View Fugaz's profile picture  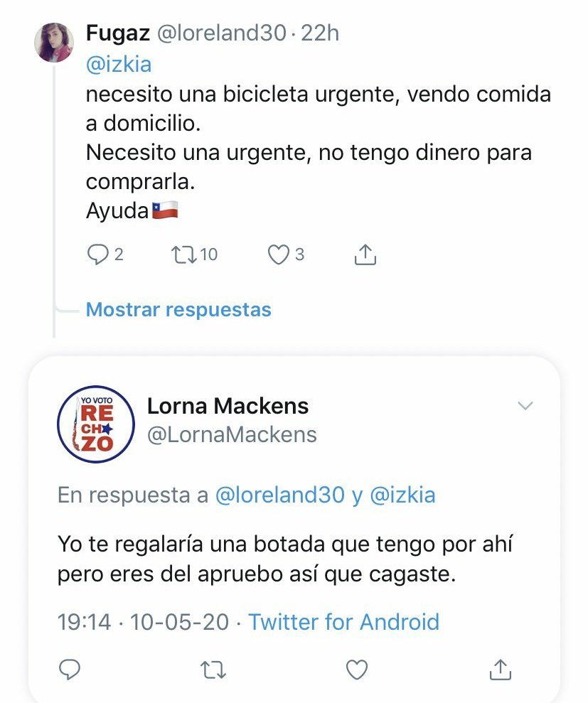pos(54,42)
